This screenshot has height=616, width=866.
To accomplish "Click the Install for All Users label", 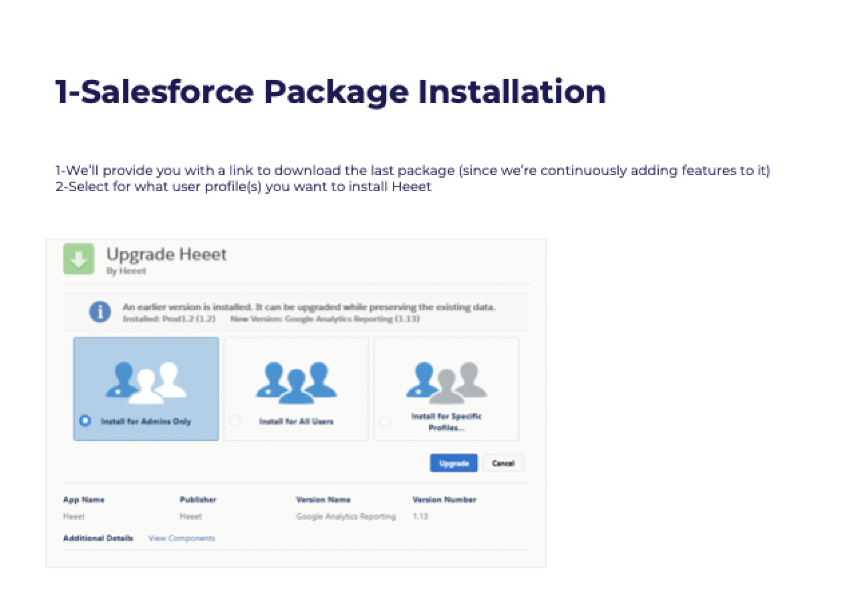I will [296, 422].
